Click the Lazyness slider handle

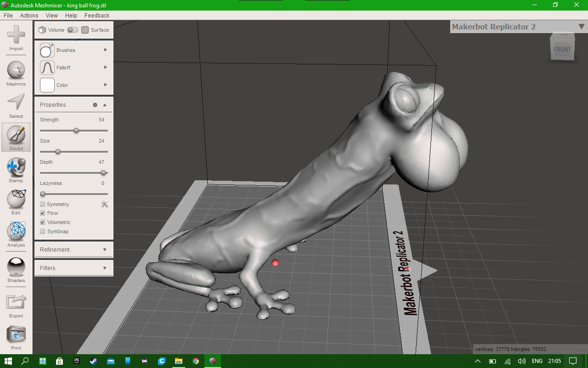point(43,194)
